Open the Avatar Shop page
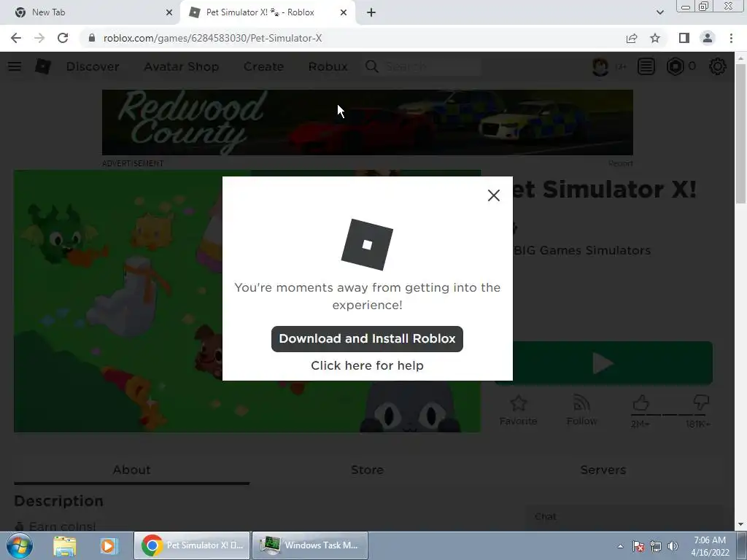 click(182, 66)
